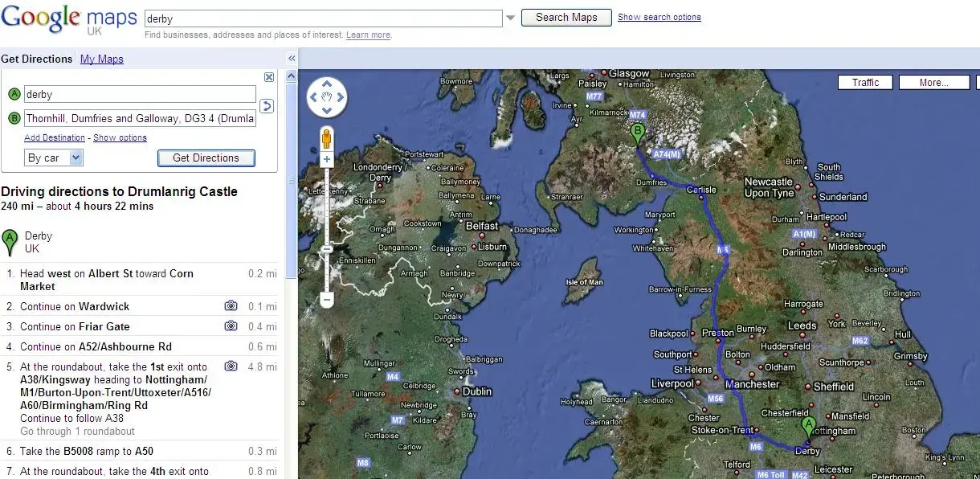The height and width of the screenshot is (479, 980).
Task: Collapse the left directions panel
Action: (x=292, y=58)
